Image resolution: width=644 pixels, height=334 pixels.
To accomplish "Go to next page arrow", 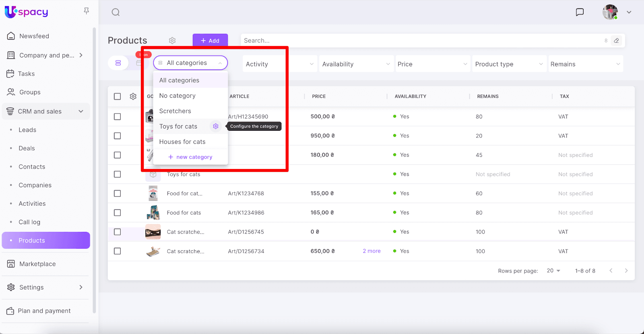I will 626,271.
